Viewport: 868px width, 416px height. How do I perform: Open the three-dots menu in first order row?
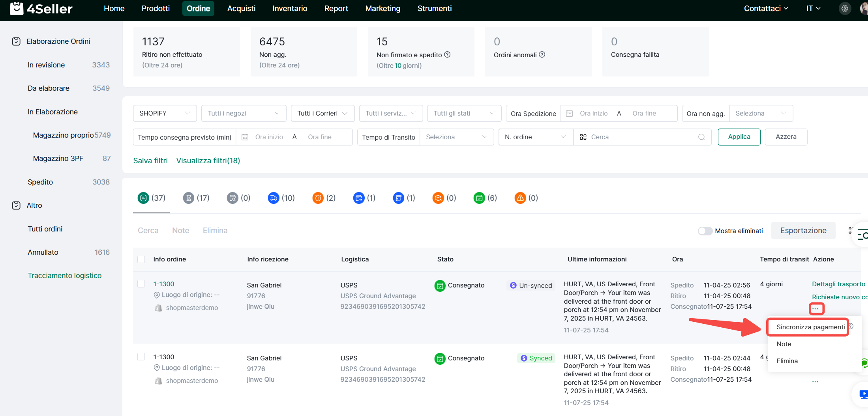816,309
